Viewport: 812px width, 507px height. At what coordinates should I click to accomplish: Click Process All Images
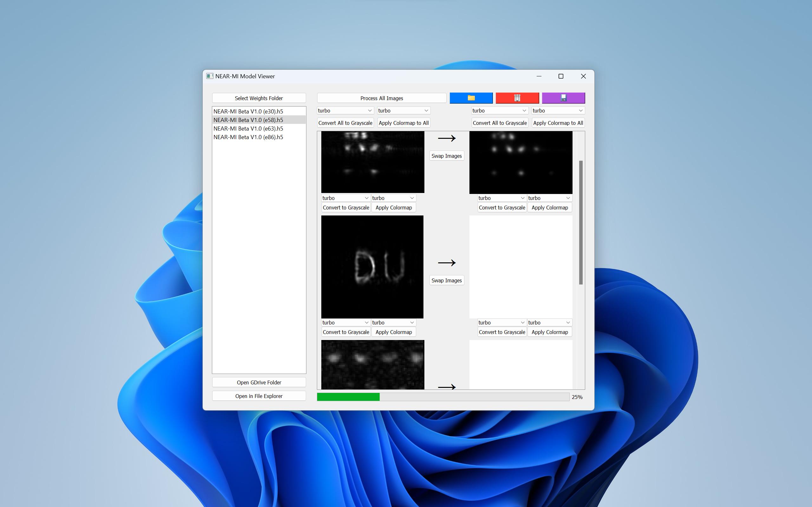coord(382,98)
